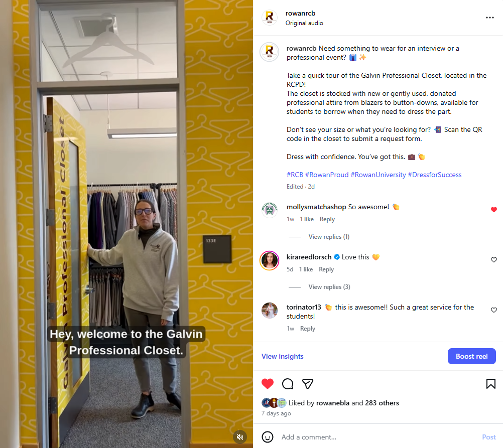Click the Boost reel button
This screenshot has width=503, height=448.
pos(471,356)
